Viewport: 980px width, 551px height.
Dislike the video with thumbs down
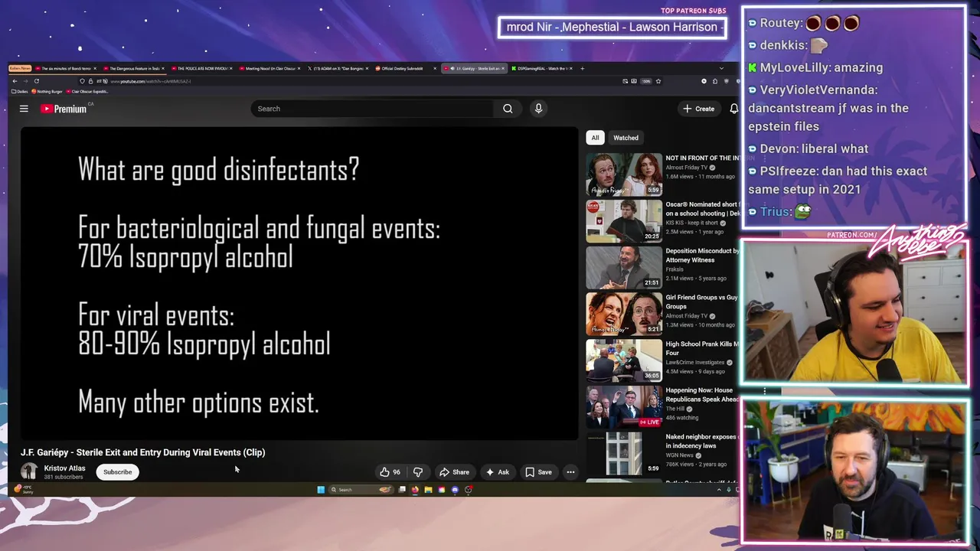418,472
